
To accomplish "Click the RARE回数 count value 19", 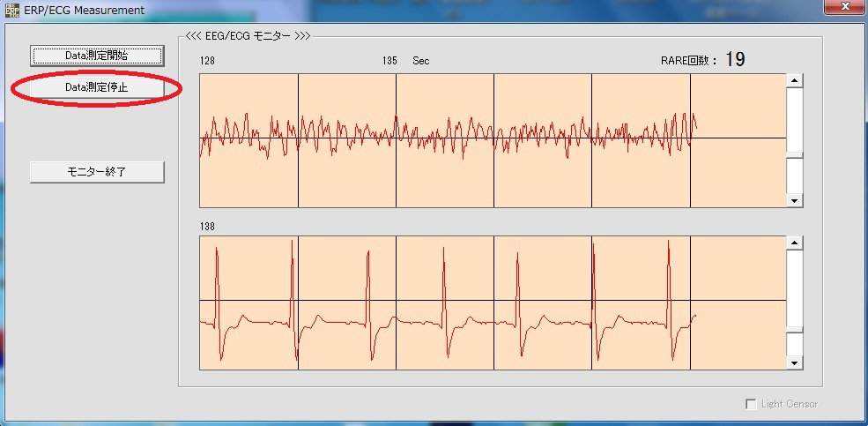I will [735, 60].
